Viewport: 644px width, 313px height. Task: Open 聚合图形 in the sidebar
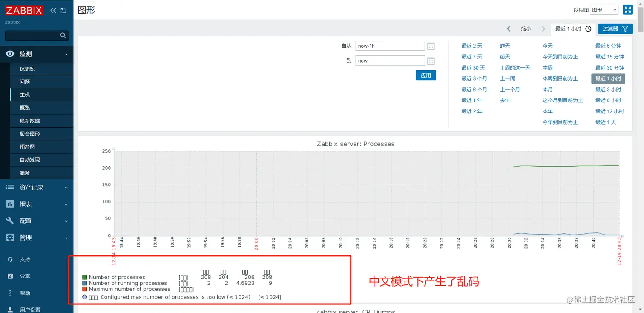[30, 134]
